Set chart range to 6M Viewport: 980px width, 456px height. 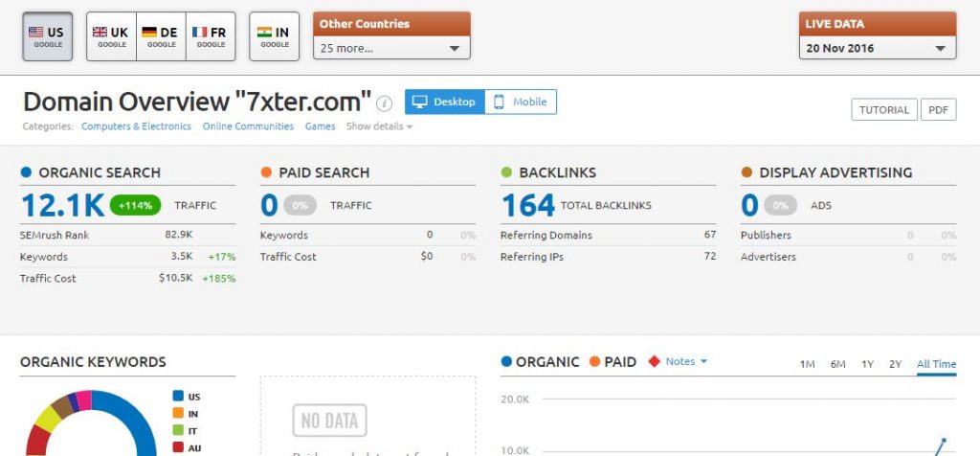point(838,364)
